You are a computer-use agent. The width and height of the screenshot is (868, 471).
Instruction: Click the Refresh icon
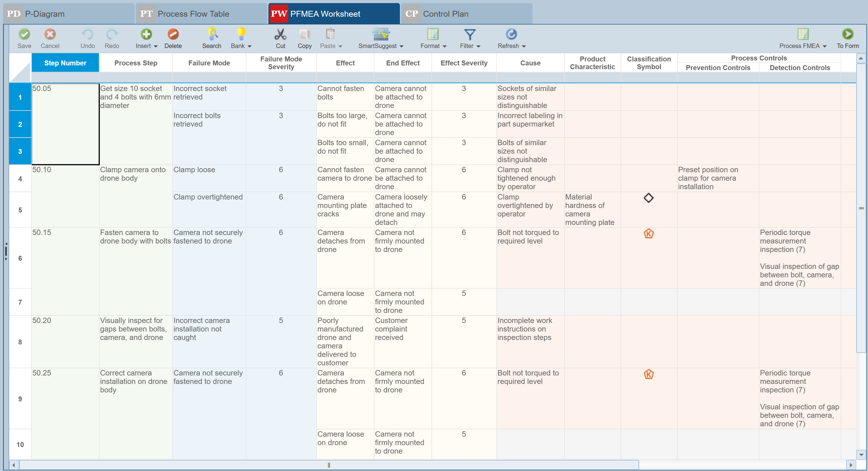511,34
